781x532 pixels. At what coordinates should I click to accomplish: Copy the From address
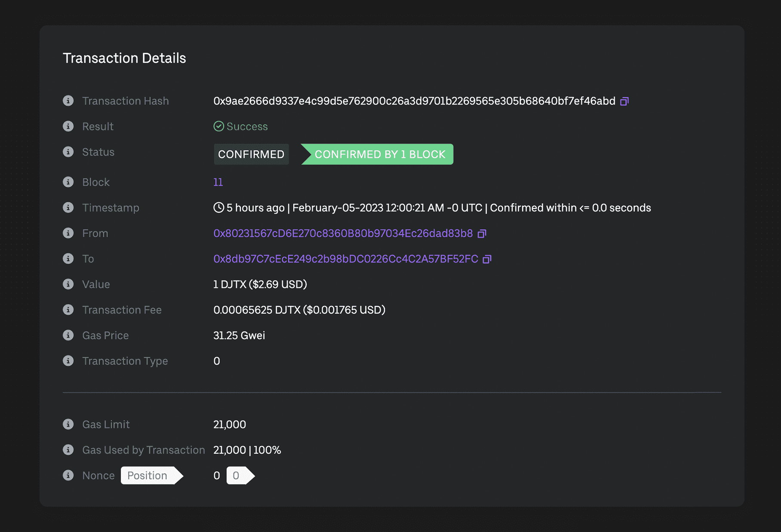point(482,233)
